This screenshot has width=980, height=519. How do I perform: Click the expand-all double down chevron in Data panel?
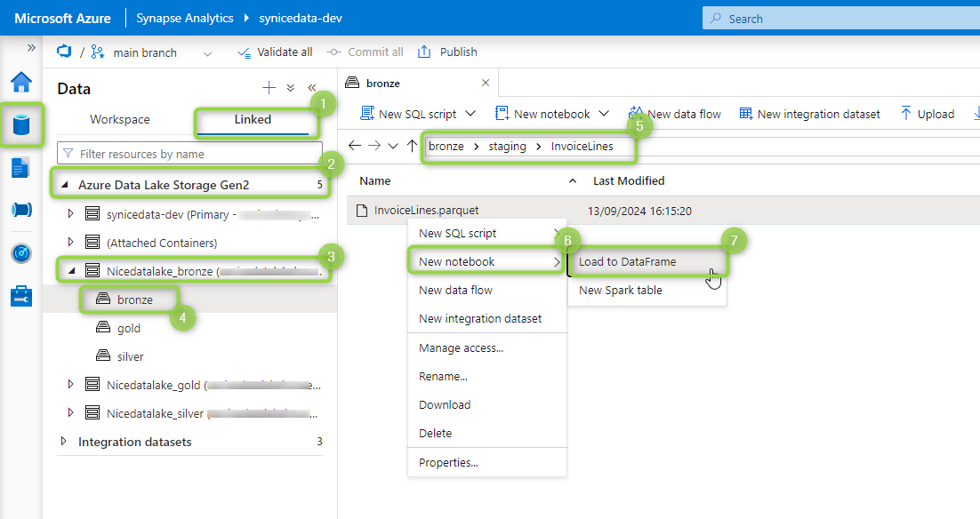291,88
